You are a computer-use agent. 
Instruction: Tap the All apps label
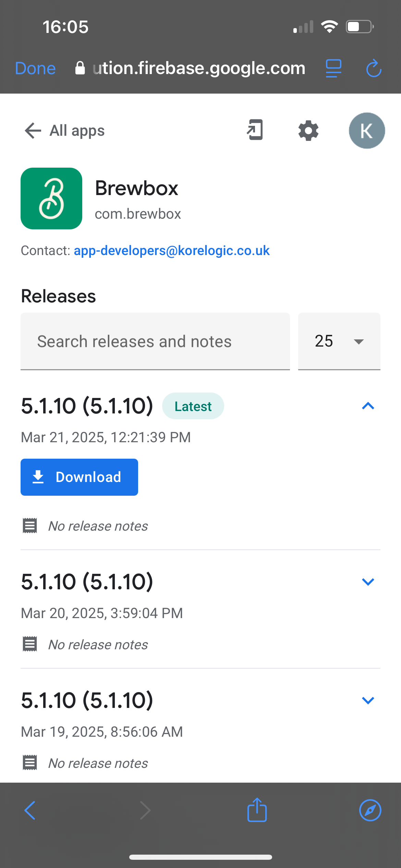tap(77, 131)
